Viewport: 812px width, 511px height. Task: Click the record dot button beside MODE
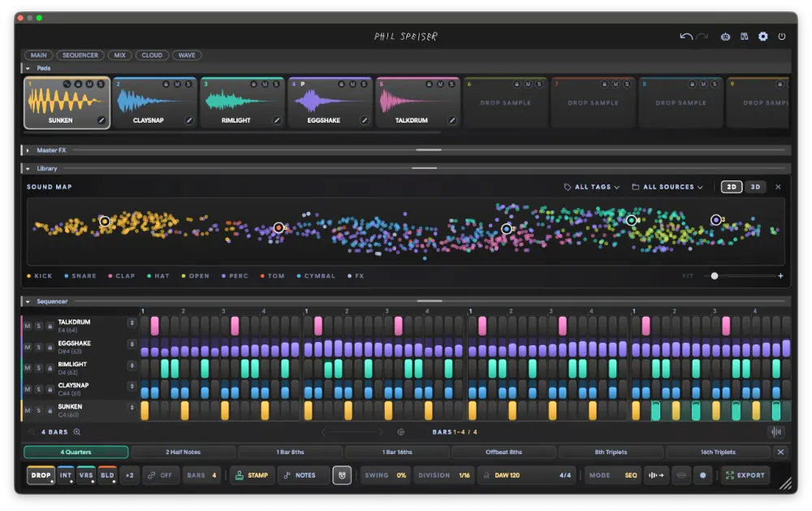point(702,475)
